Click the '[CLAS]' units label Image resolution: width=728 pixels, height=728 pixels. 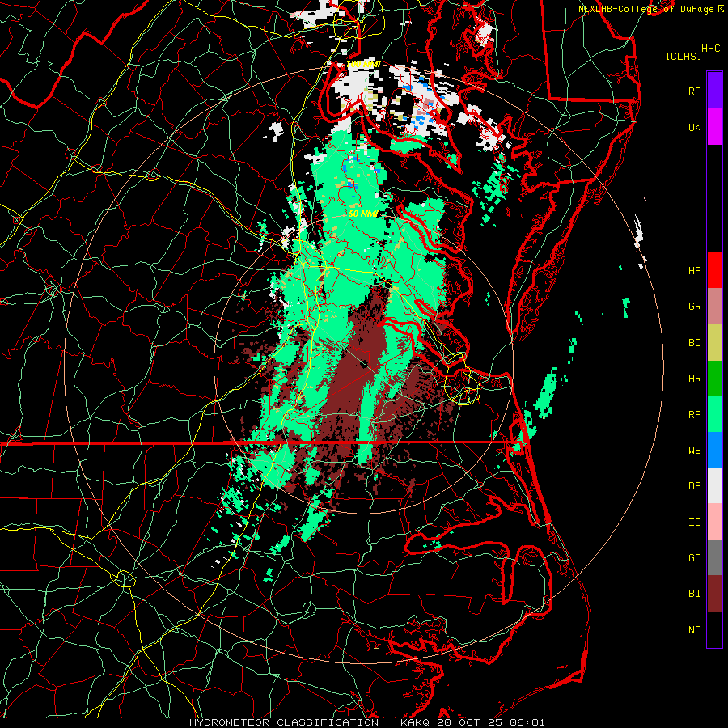[x=684, y=56]
